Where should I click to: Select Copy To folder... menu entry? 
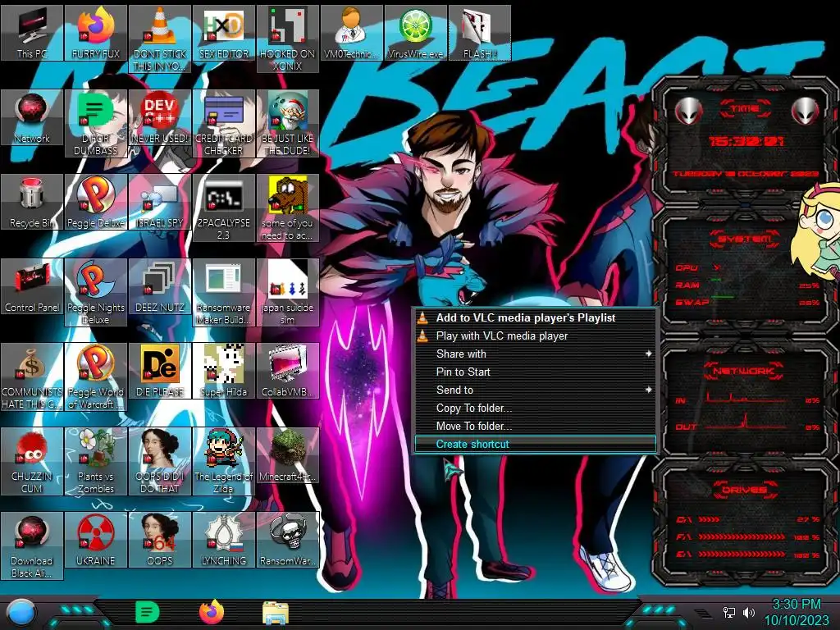[535, 409]
